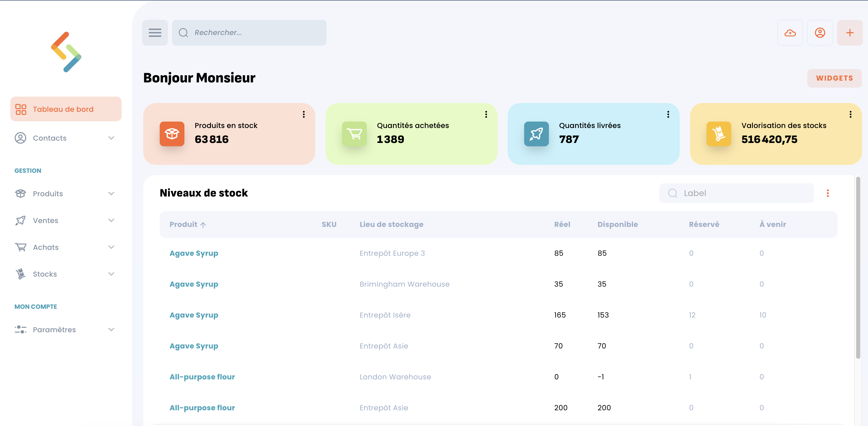Expand the Ventes chevron
The height and width of the screenshot is (426, 868).
[111, 220]
